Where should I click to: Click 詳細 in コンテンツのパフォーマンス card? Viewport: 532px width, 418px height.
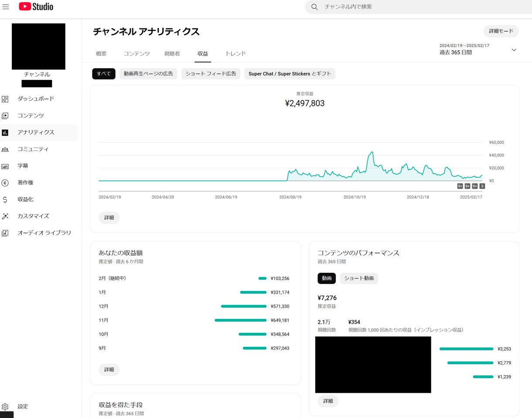[x=328, y=401]
